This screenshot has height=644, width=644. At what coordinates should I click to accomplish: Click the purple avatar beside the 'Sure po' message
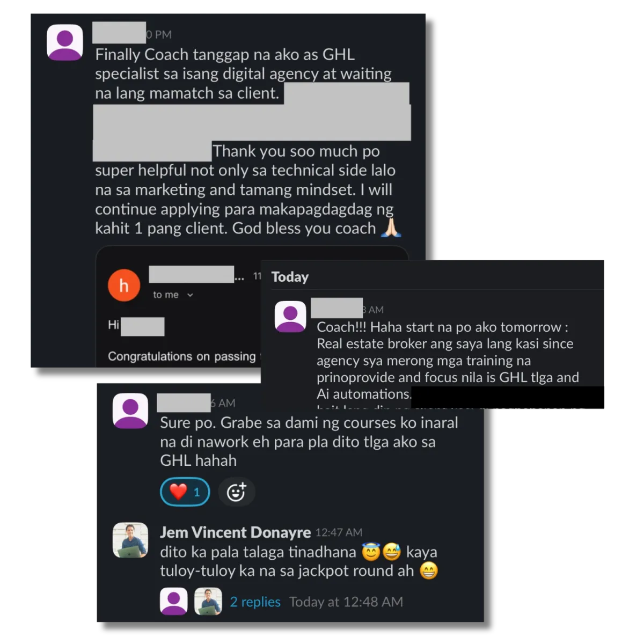coord(130,411)
